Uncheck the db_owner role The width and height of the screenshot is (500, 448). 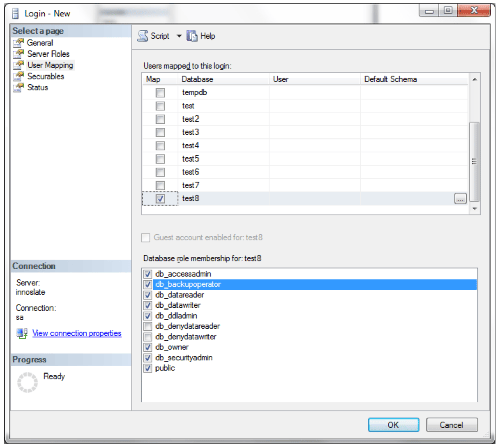tap(147, 347)
